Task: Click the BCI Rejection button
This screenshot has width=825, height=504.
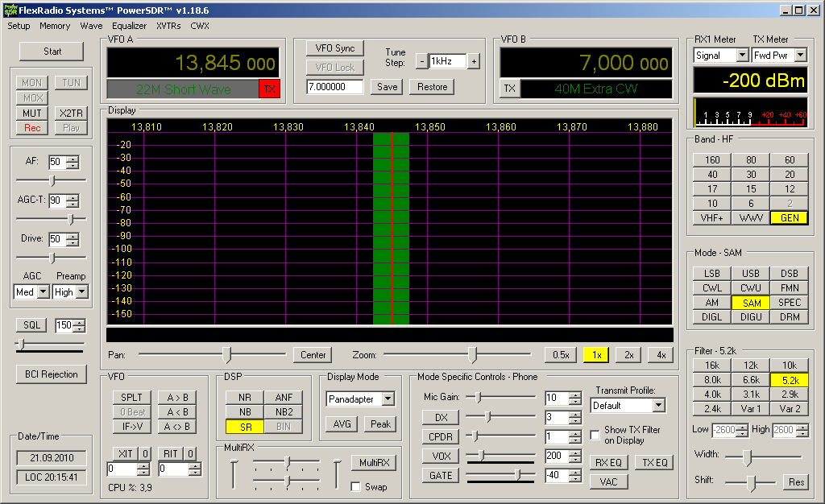Action: 52,374
